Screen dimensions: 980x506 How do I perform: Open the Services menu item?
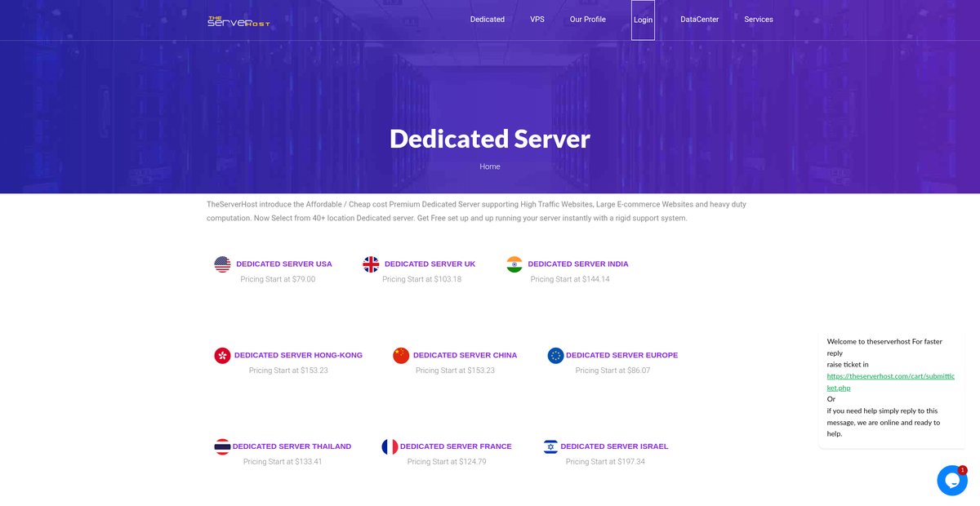tap(759, 20)
